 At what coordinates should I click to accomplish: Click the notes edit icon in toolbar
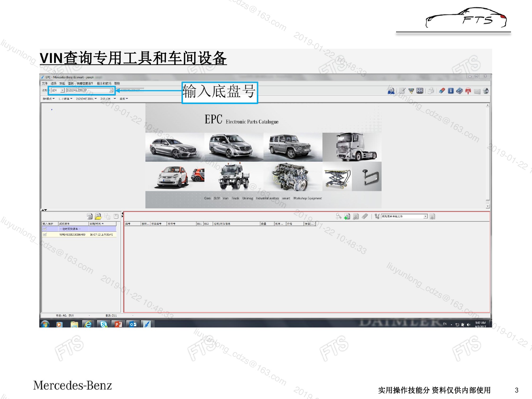(402, 91)
